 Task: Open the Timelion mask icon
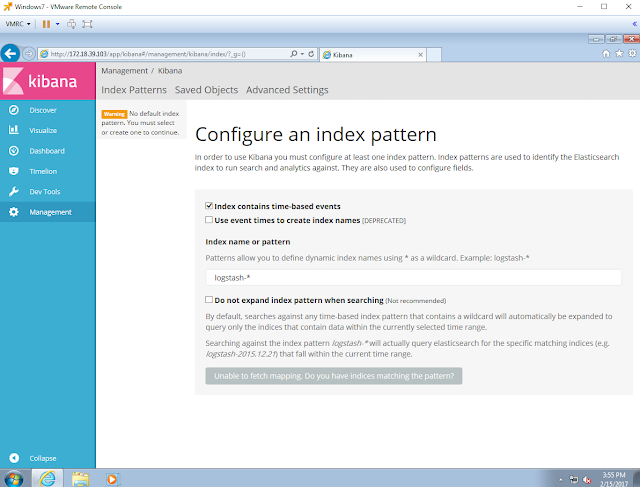[x=13, y=171]
